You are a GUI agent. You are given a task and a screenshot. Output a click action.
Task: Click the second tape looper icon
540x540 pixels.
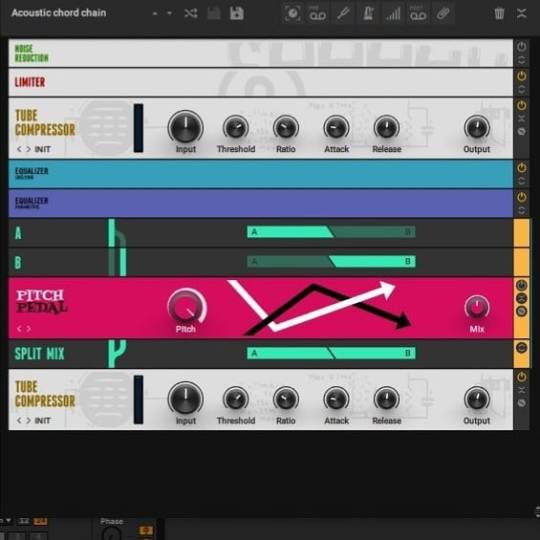point(418,14)
